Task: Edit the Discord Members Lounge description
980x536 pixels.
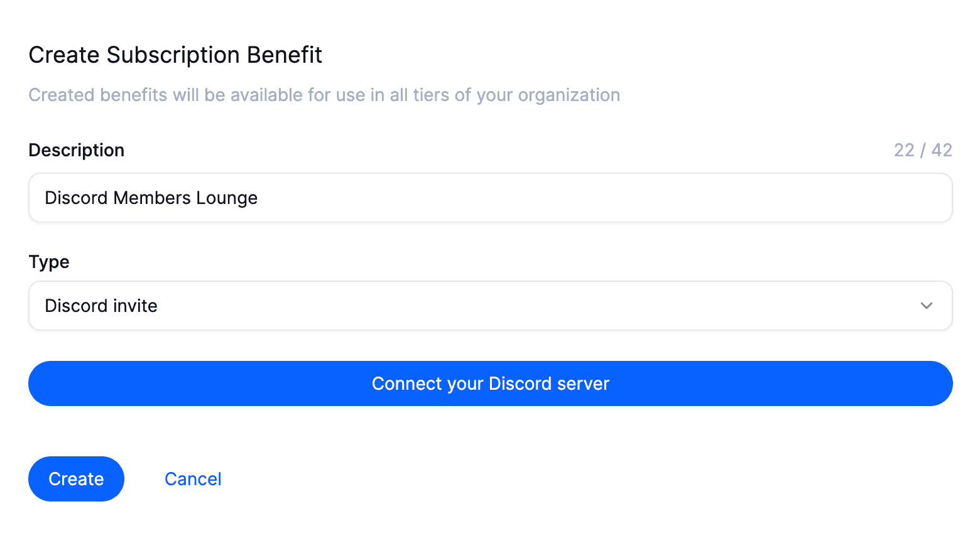Action: pos(151,198)
